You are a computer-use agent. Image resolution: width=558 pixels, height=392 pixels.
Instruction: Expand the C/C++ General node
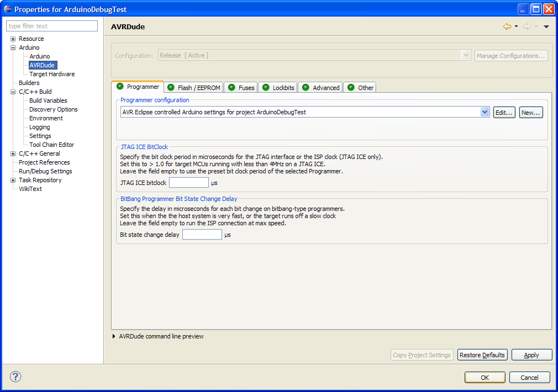(x=13, y=153)
